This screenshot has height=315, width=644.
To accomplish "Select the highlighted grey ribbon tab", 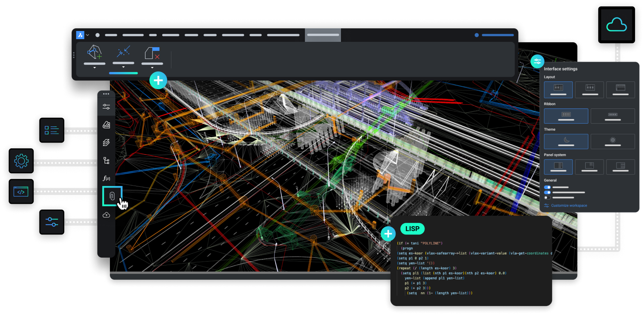I will [323, 35].
